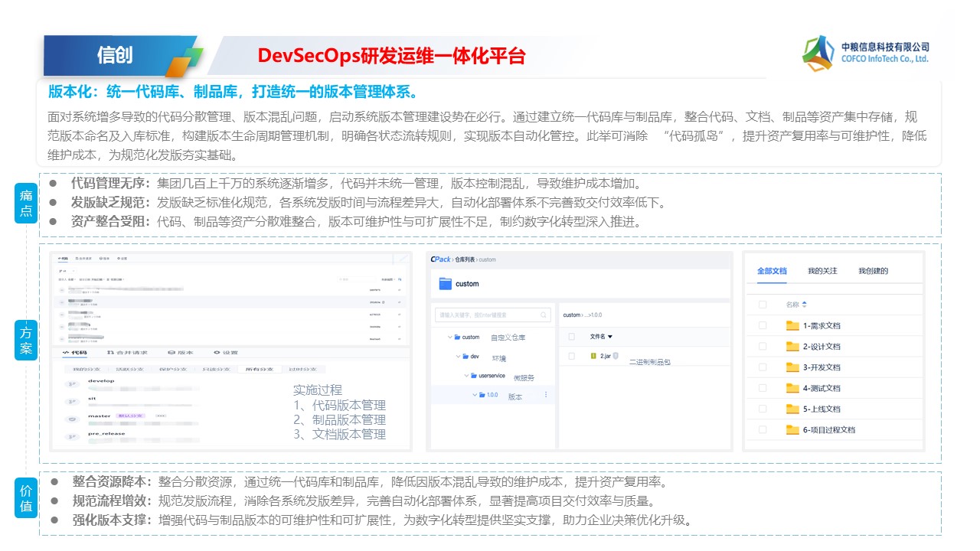Click the shield icon beside master branch
Image resolution: width=980 pixels, height=551 pixels.
coord(71,419)
